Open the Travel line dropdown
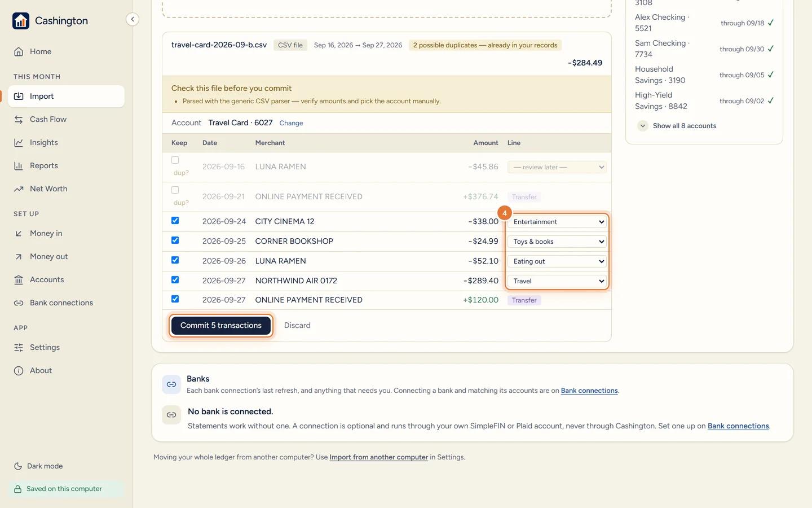This screenshot has width=812, height=508. 557,281
